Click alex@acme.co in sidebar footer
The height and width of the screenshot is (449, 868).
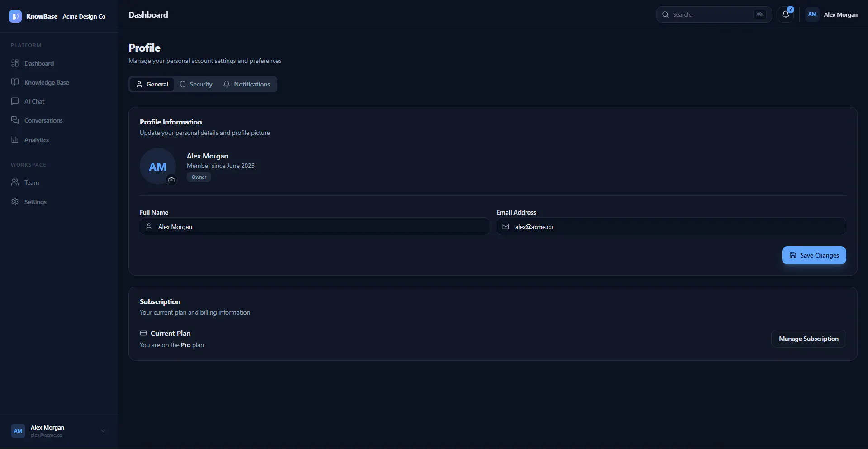[46, 435]
